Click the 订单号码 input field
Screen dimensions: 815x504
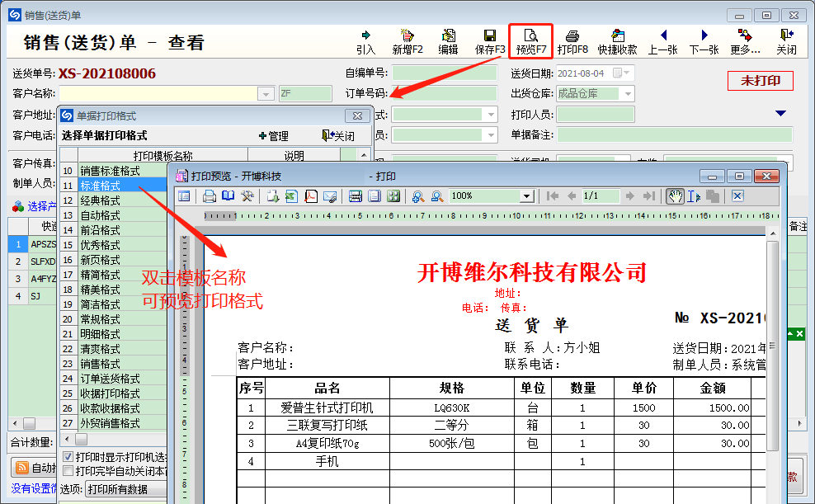coord(445,94)
